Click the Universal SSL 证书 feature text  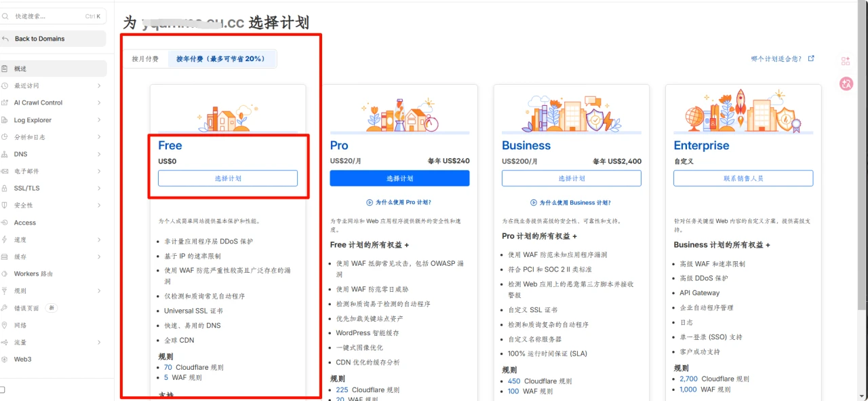(193, 311)
